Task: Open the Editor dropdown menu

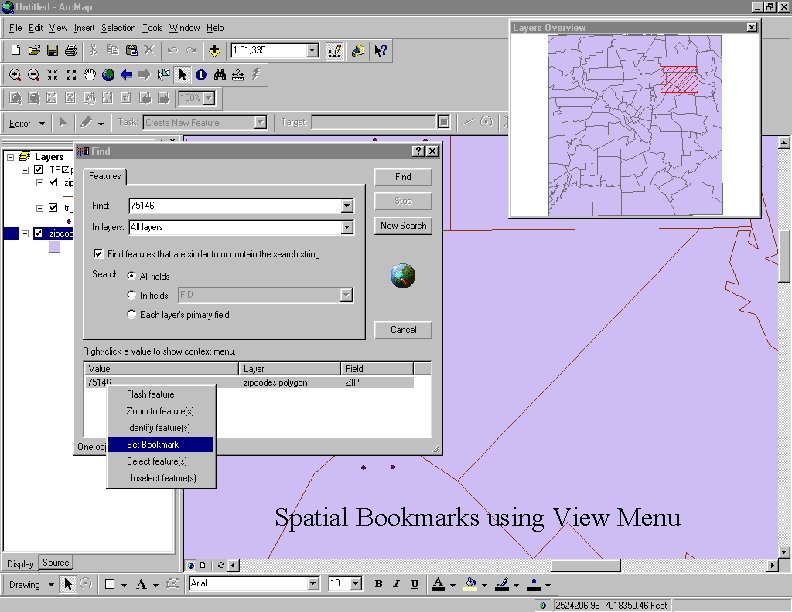Action: pyautogui.click(x=27, y=123)
